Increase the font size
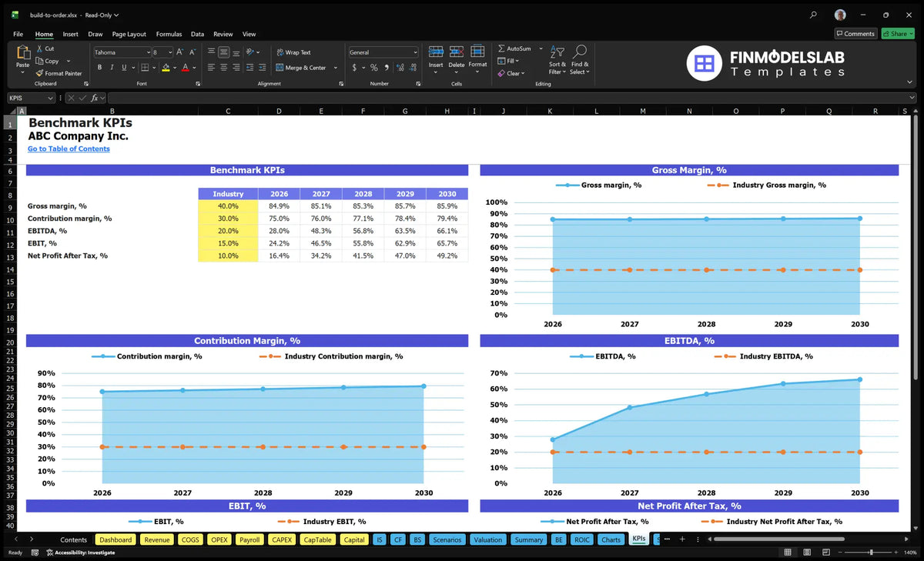This screenshot has height=561, width=924. (179, 52)
